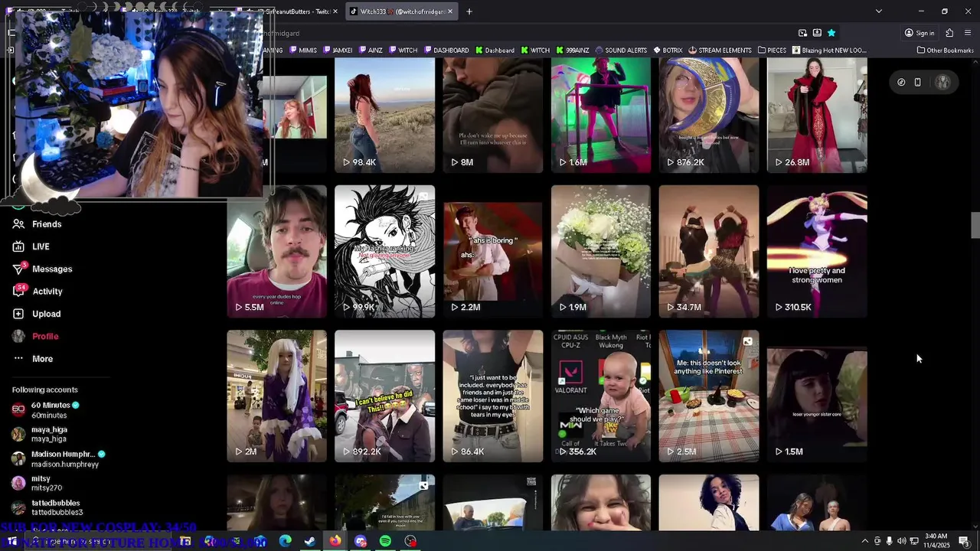This screenshot has height=551, width=980.
Task: Click the Firefox Sign in button
Action: [x=920, y=33]
